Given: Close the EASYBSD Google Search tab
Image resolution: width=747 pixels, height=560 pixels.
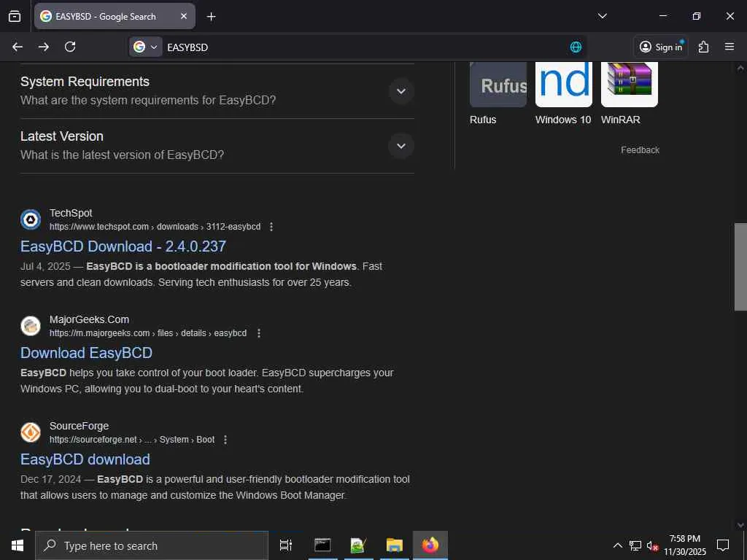Looking at the screenshot, I should (x=184, y=16).
